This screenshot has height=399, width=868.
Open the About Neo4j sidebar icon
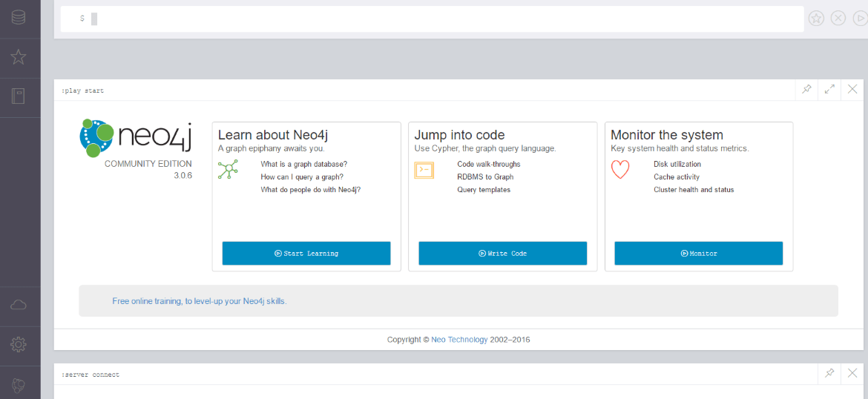19,385
